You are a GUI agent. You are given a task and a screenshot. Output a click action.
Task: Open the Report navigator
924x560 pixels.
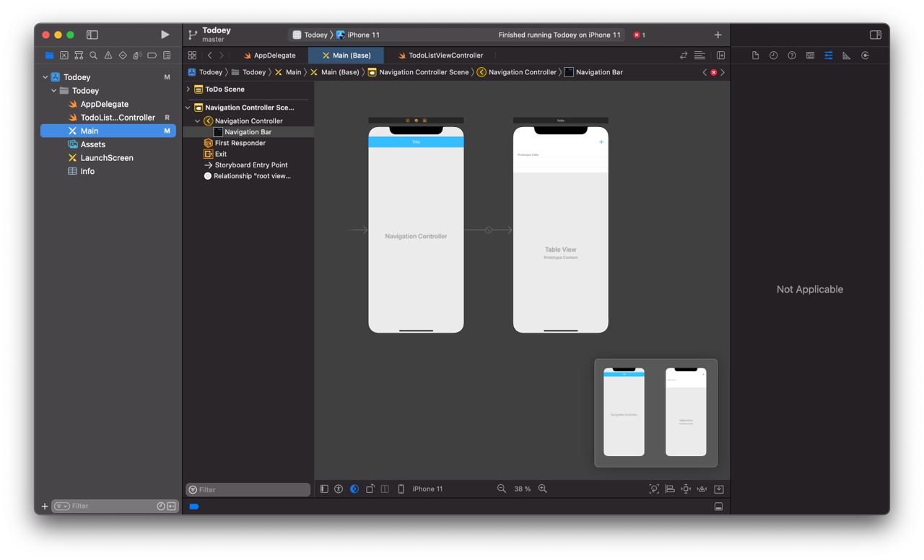[x=167, y=56]
